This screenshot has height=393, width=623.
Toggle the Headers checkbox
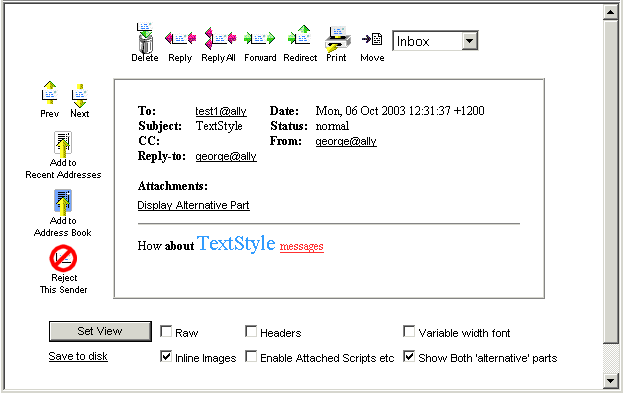pyautogui.click(x=251, y=331)
